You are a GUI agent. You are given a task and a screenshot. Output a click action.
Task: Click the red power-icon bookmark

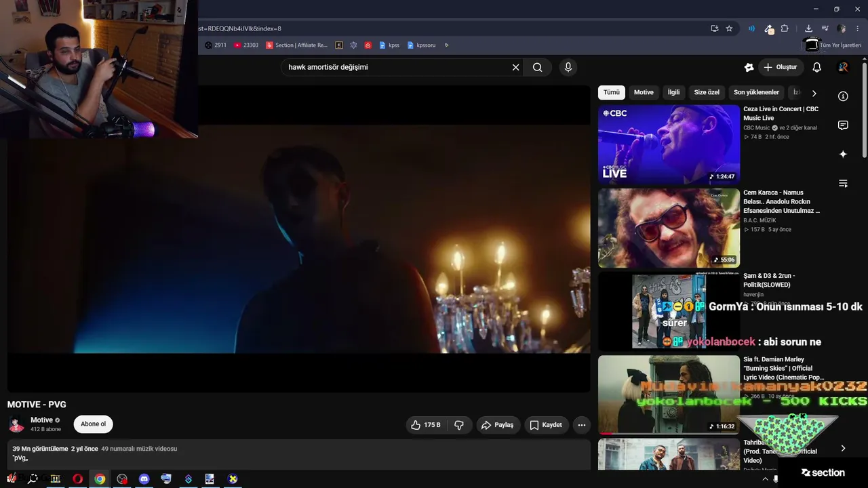point(368,45)
